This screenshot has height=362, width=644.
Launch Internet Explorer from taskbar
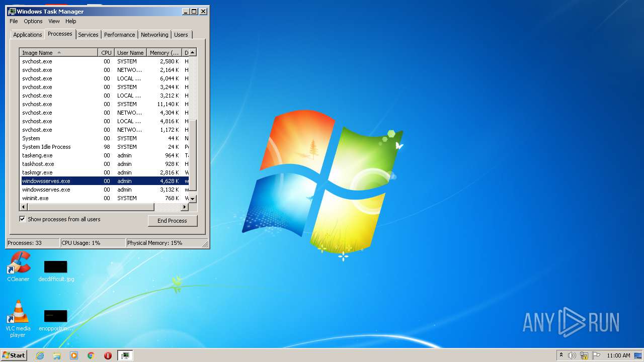[40, 355]
